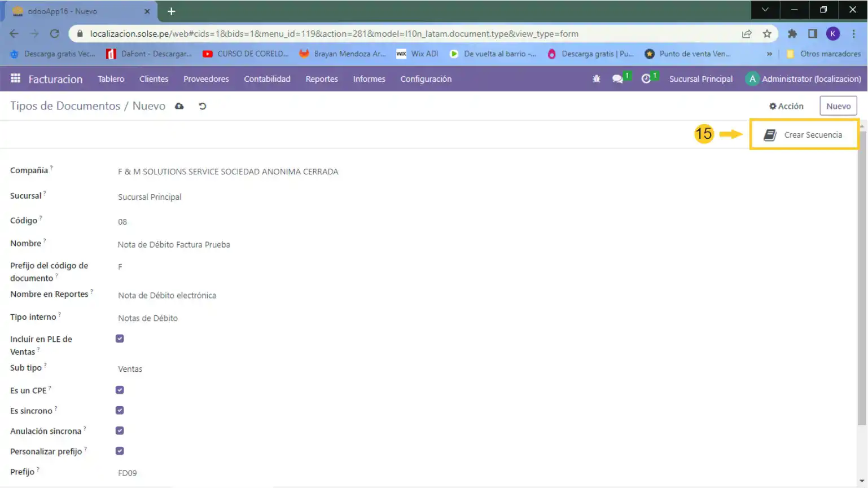Click the Nuevo button
The width and height of the screenshot is (868, 488).
[x=838, y=106]
